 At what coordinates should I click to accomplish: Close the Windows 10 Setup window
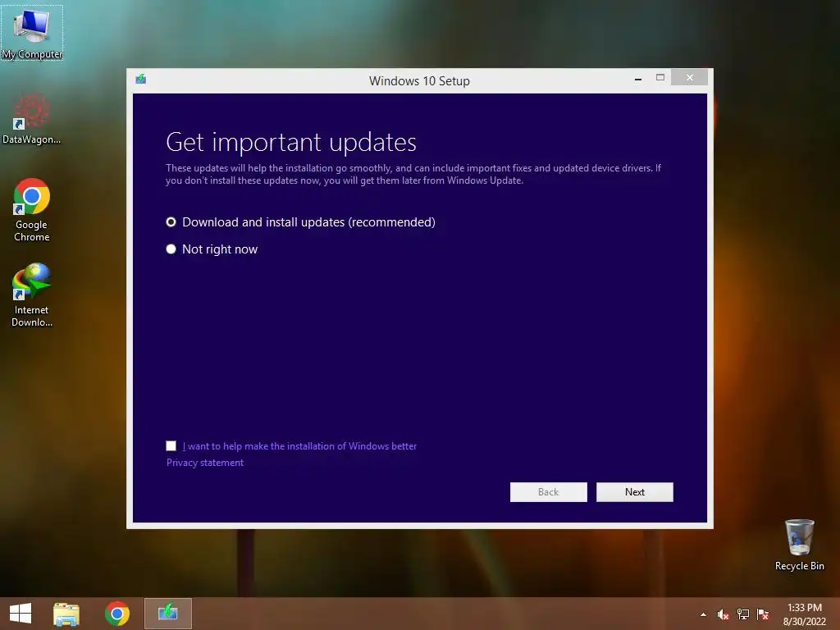689,78
